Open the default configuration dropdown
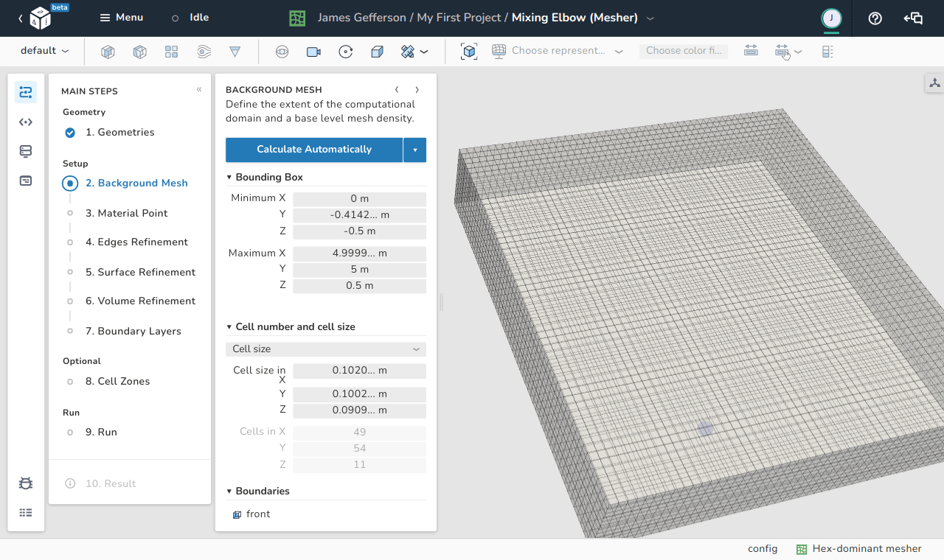 coord(45,51)
